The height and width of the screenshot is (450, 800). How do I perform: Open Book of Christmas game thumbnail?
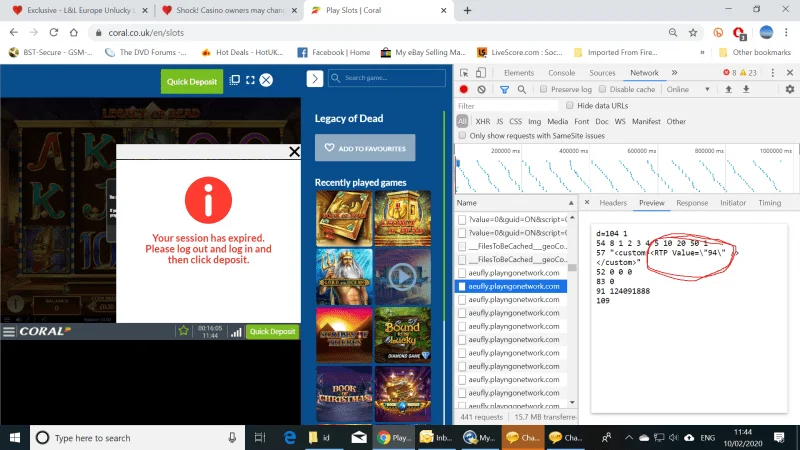click(344, 394)
